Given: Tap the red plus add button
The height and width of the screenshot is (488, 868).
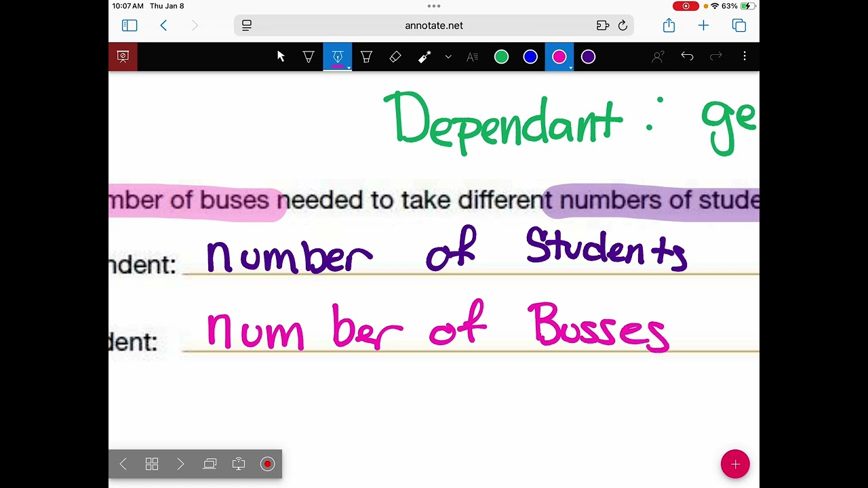Looking at the screenshot, I should click(735, 464).
